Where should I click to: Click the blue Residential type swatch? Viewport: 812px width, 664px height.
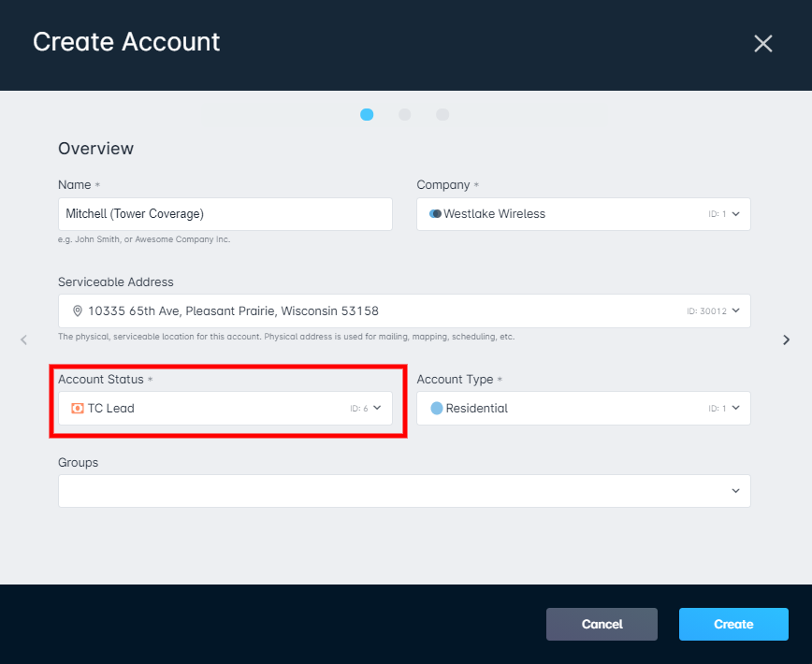[437, 409]
